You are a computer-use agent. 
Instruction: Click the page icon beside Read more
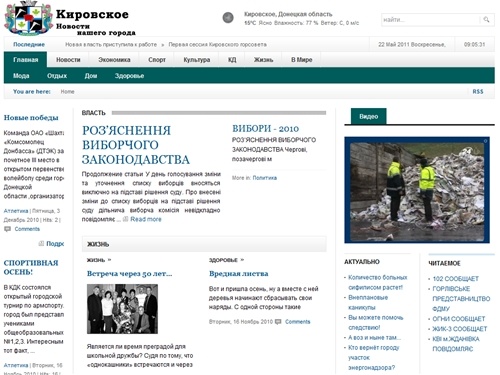click(126, 219)
